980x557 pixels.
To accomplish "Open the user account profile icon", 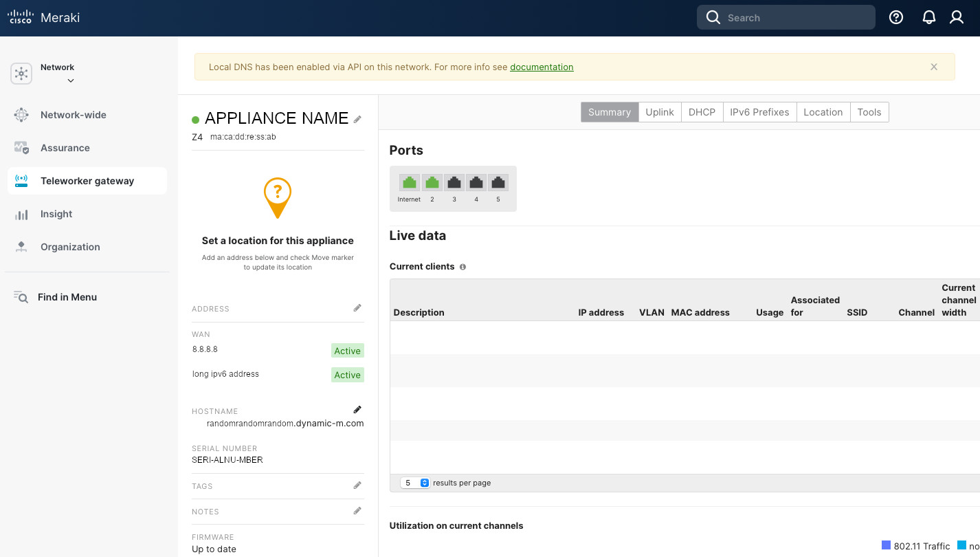I will pos(956,18).
